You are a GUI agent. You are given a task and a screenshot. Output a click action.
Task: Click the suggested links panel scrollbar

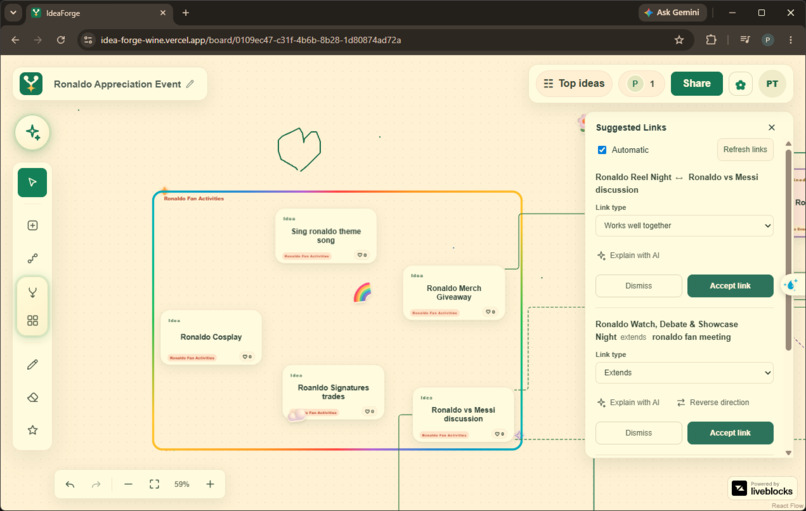pyautogui.click(x=788, y=249)
